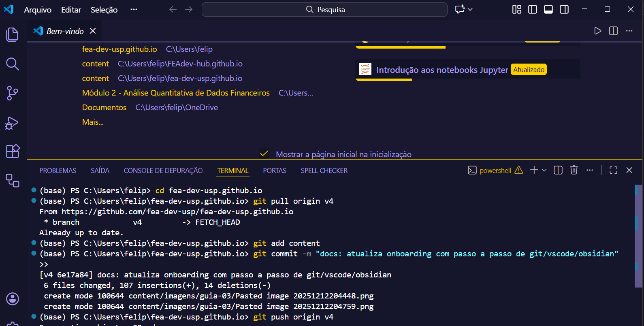This screenshot has width=644, height=326.
Task: Open the Copilot chat dropdown arrow
Action: [470, 9]
